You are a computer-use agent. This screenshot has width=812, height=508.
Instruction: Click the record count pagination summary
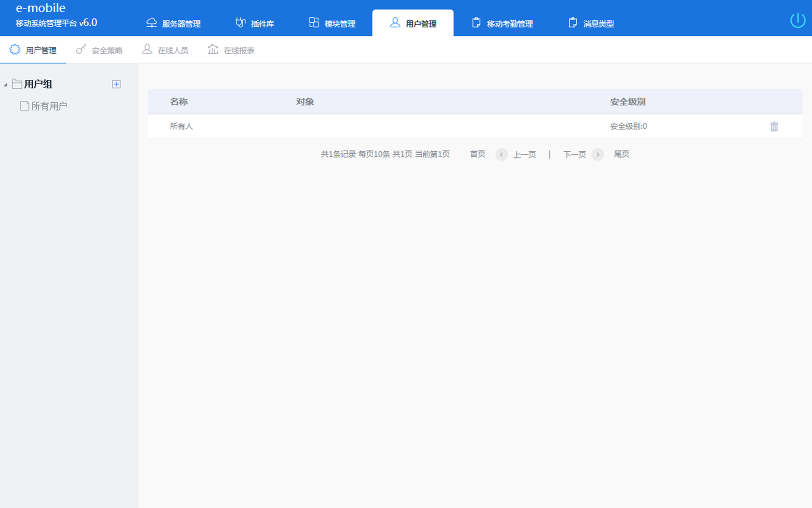pos(385,154)
